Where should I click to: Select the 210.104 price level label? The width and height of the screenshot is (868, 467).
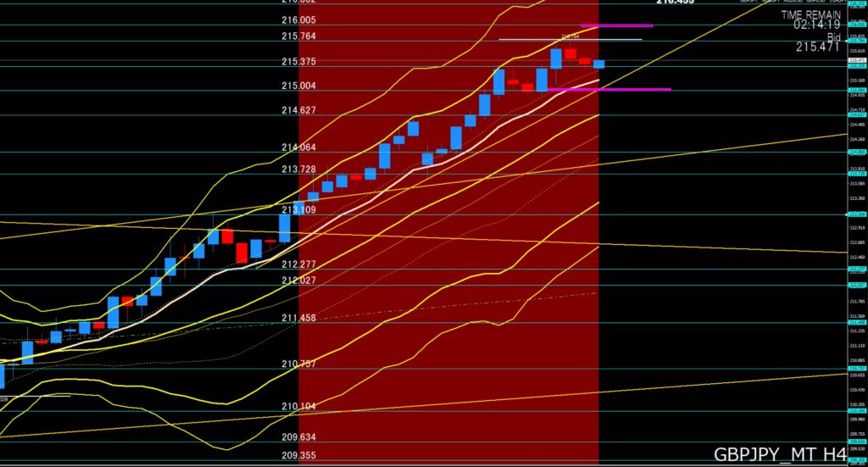pos(298,407)
